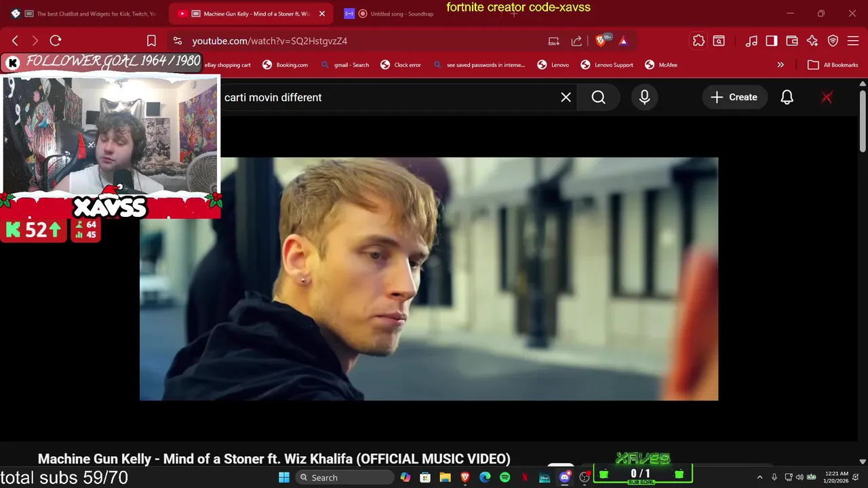This screenshot has height=488, width=868.
Task: Open the Lenovo bookmark
Action: (x=553, y=65)
